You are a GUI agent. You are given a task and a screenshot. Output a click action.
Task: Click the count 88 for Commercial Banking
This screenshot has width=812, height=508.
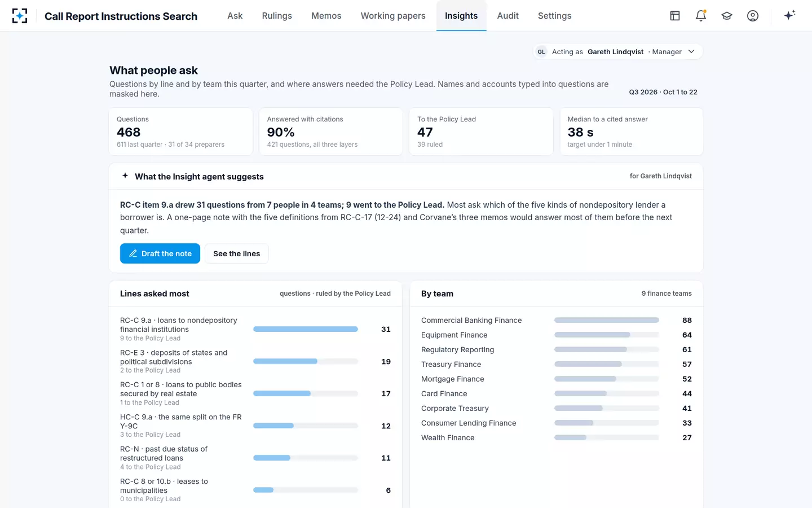(687, 320)
